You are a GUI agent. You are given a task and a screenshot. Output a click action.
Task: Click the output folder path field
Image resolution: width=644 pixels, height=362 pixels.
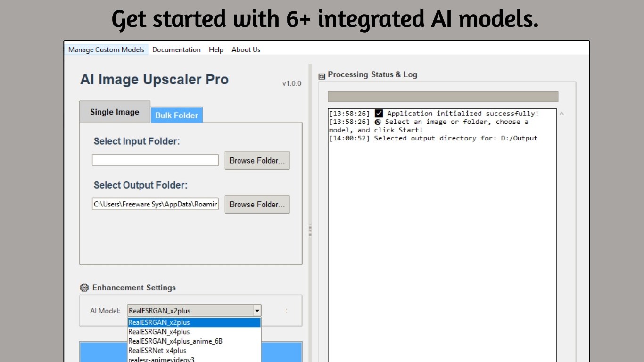tap(155, 204)
